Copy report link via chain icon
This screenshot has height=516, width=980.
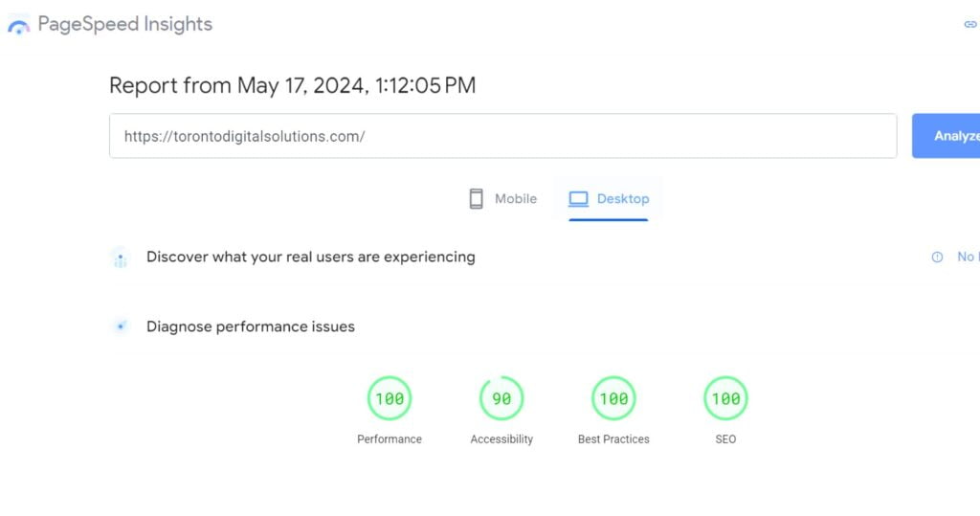[x=970, y=24]
